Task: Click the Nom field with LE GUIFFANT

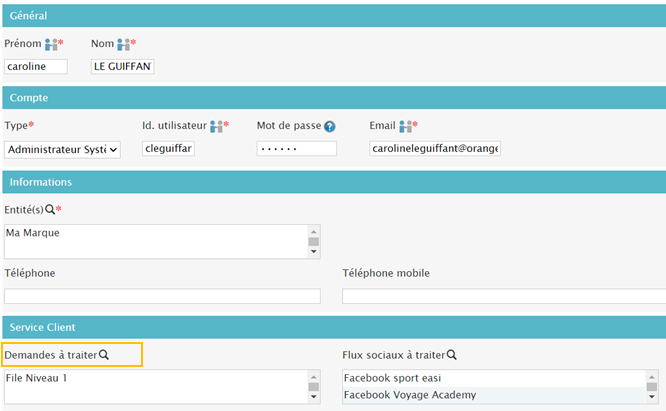Action: tap(123, 67)
